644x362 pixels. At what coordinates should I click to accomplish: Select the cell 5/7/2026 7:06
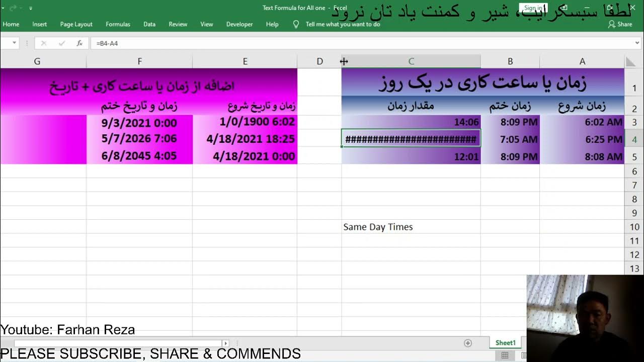point(139,139)
